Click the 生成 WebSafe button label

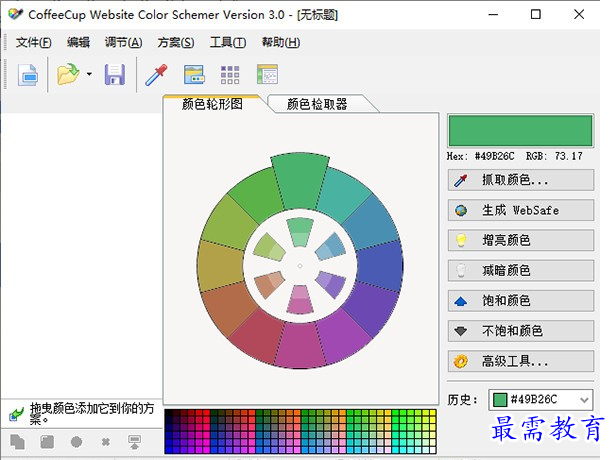(520, 210)
